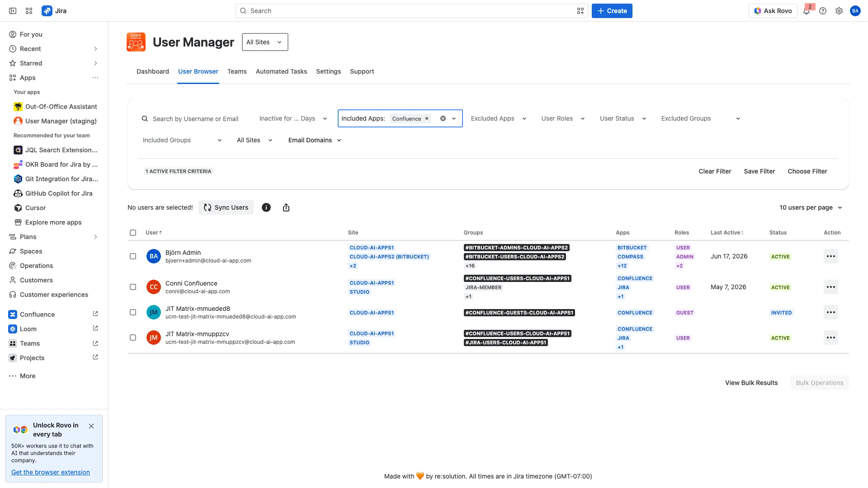Switch to the Teams tab
868x488 pixels.
coord(237,71)
